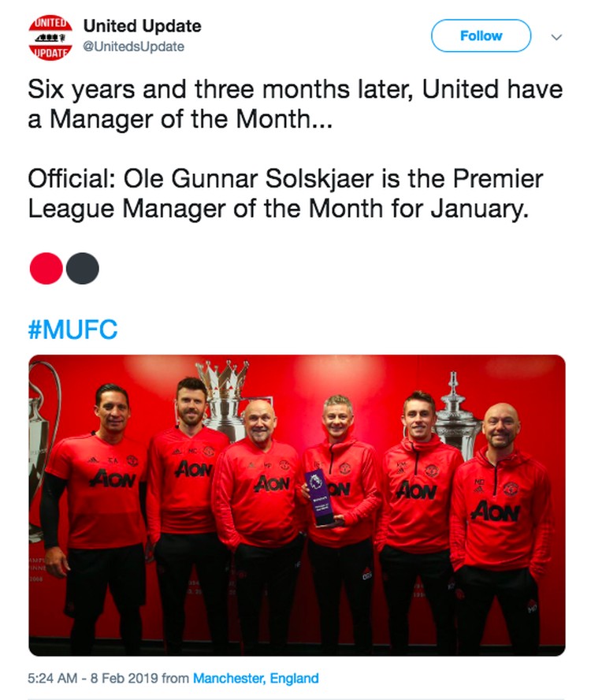The width and height of the screenshot is (591, 700).
Task: Click the AON logo on far-right man's jacket
Action: [496, 512]
